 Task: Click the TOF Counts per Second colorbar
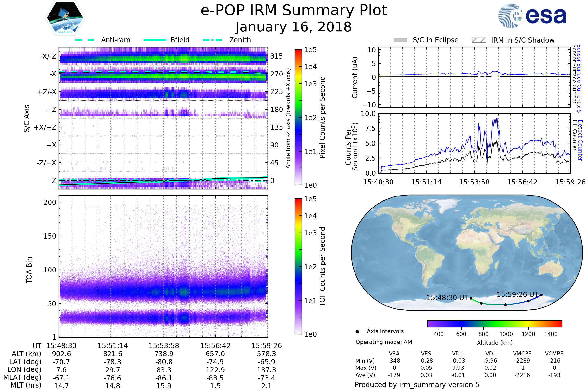[298, 266]
